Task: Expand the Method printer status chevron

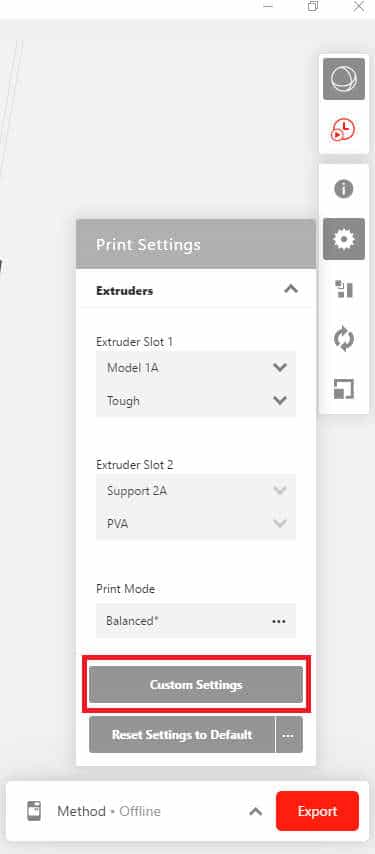Action: pyautogui.click(x=255, y=812)
